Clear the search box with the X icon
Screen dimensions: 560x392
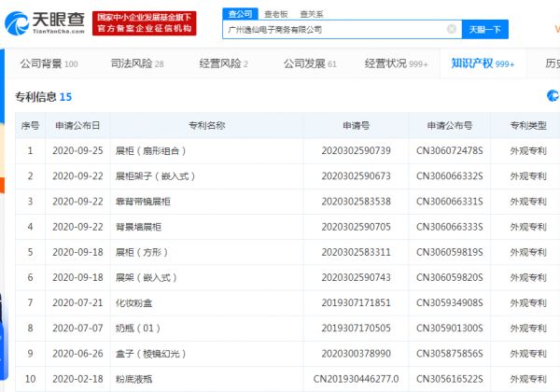click(452, 30)
